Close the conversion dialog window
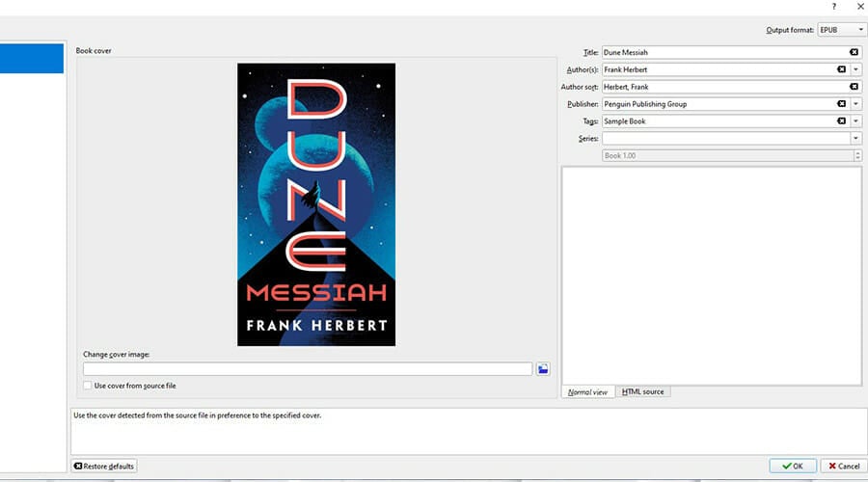 coord(860,7)
